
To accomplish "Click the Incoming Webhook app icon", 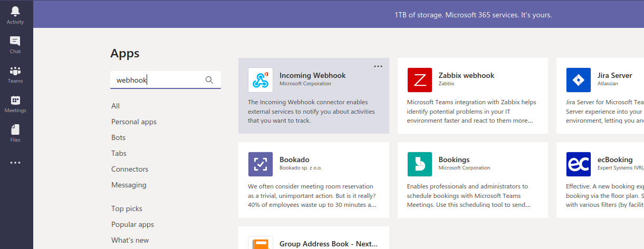I will click(x=261, y=80).
